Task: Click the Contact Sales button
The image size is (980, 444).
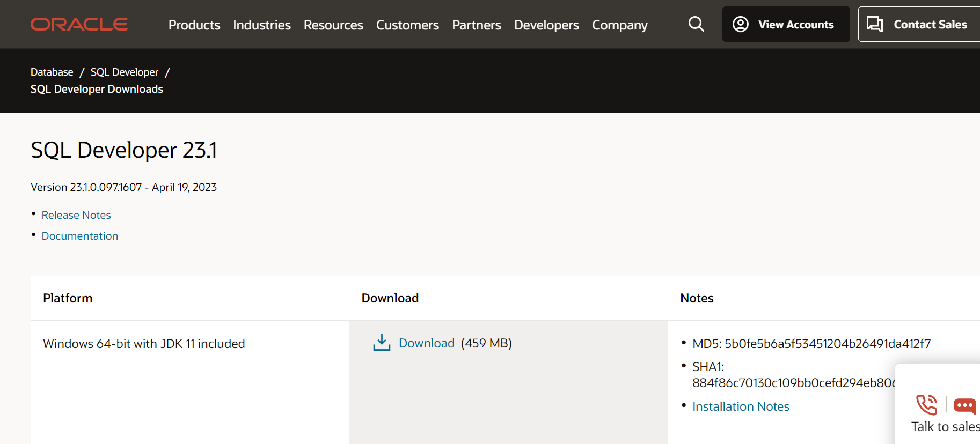Action: 919,24
